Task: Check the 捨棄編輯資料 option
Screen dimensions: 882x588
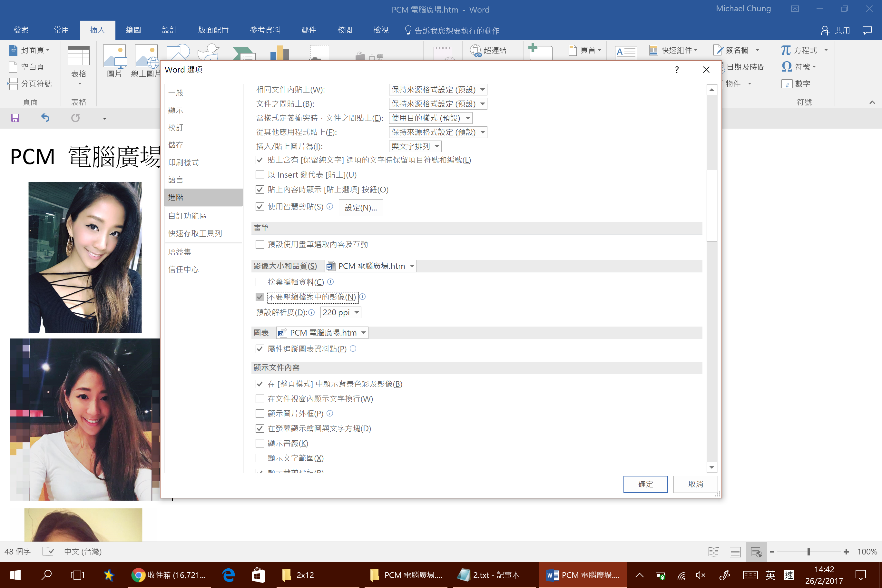Action: (260, 282)
